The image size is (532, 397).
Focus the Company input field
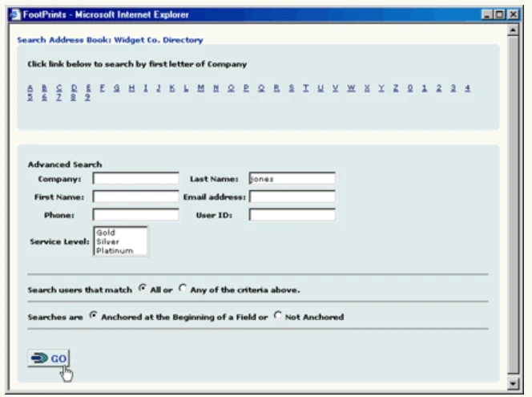click(135, 179)
